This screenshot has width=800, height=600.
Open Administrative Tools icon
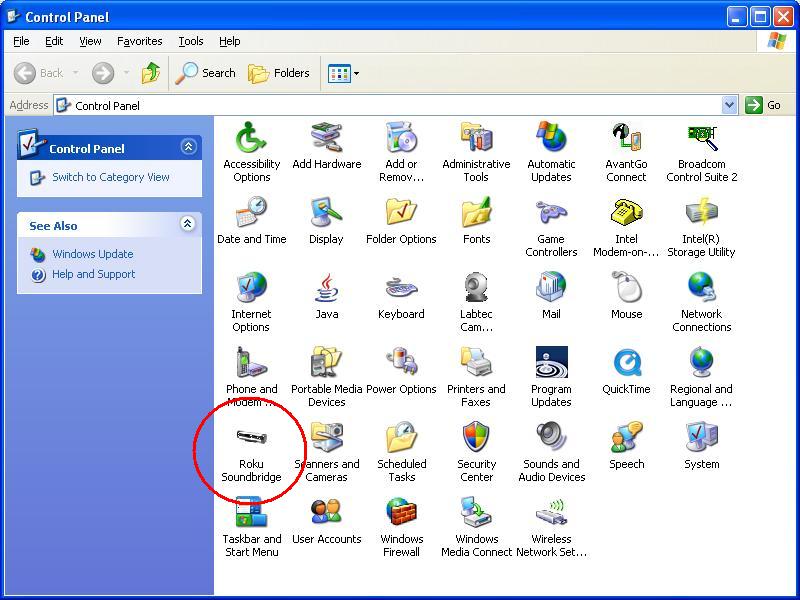click(476, 137)
